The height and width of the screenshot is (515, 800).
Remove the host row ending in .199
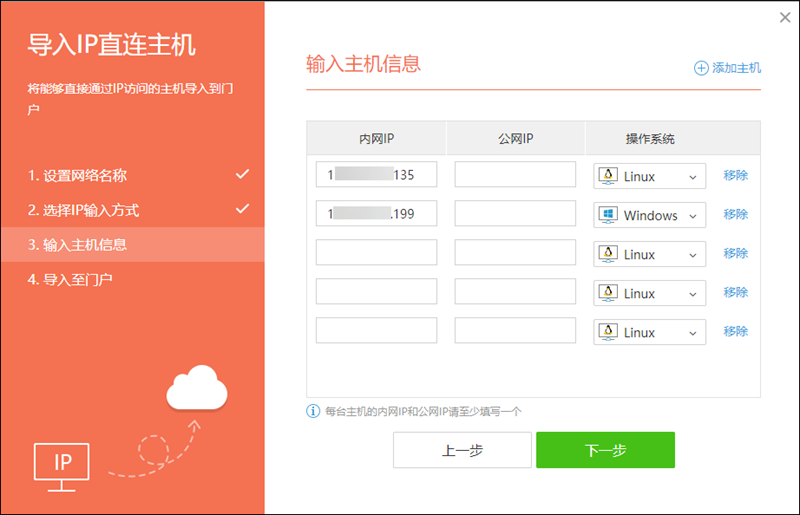click(735, 214)
